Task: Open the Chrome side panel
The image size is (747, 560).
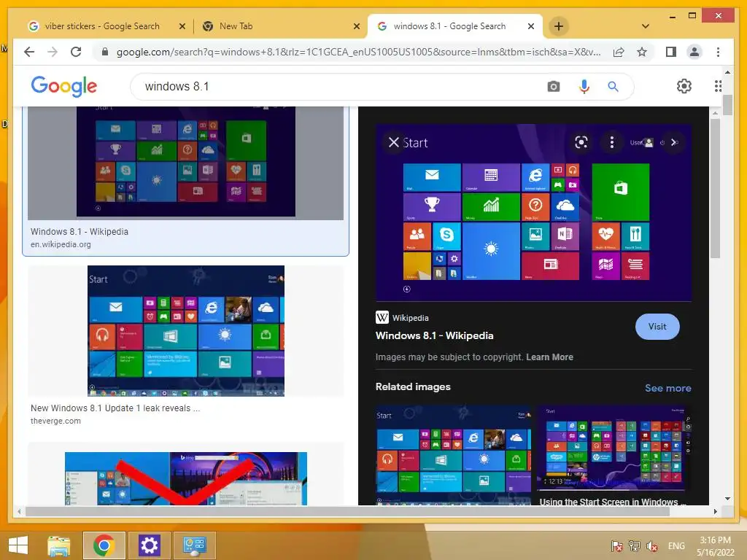Action: pos(671,52)
